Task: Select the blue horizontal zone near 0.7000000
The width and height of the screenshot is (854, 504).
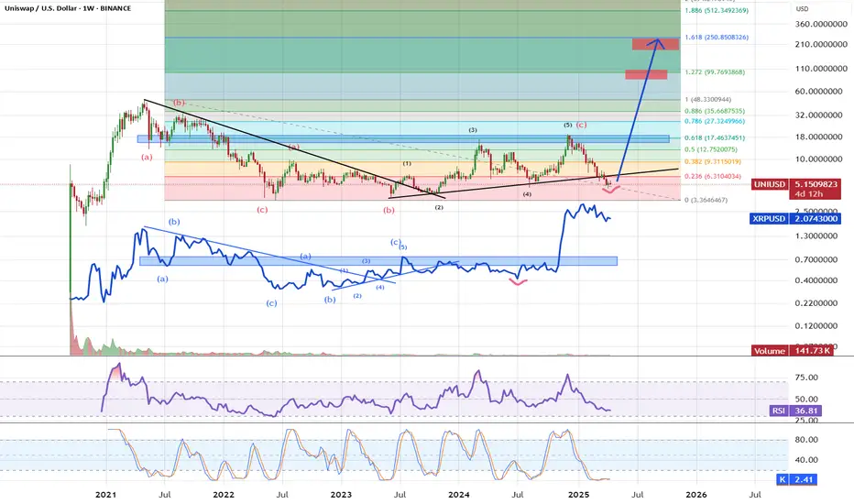Action: tap(378, 261)
